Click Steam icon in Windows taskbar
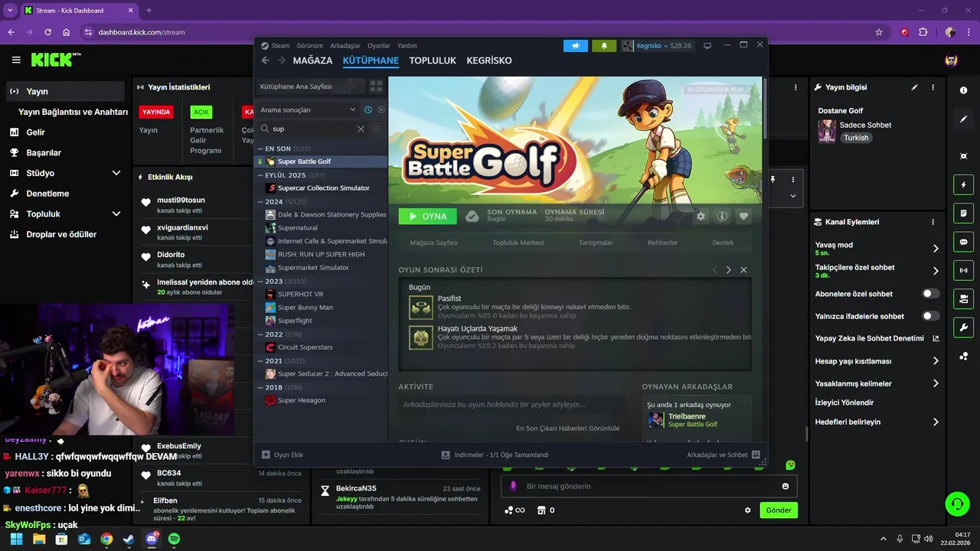The image size is (980, 551). tap(129, 539)
